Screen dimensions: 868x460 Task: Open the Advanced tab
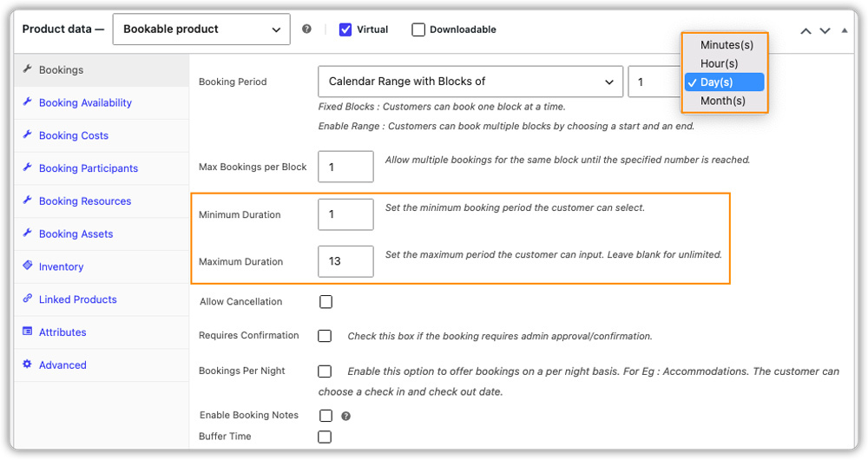[x=102, y=365]
